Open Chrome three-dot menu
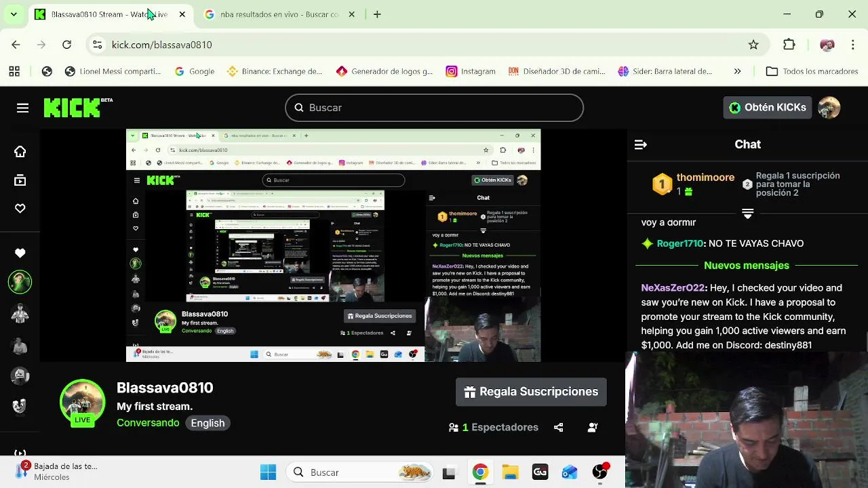The width and height of the screenshot is (868, 488). coord(852,45)
